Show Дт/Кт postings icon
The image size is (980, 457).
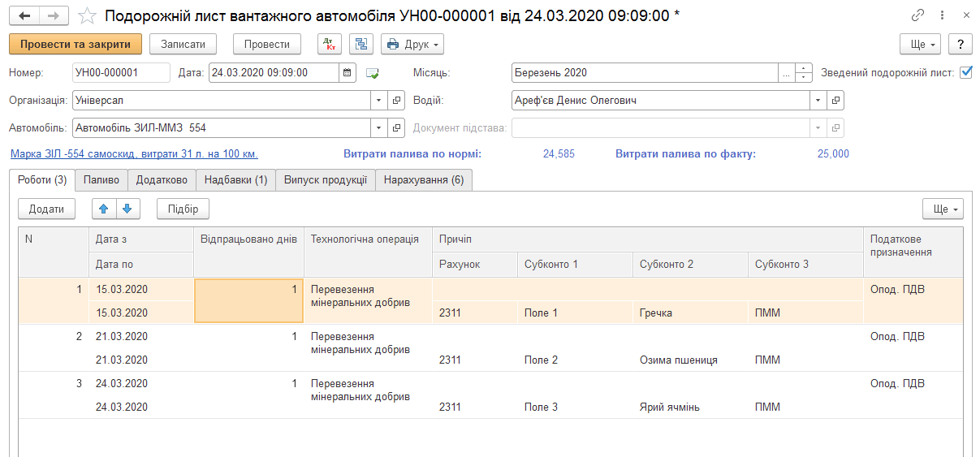pos(330,44)
